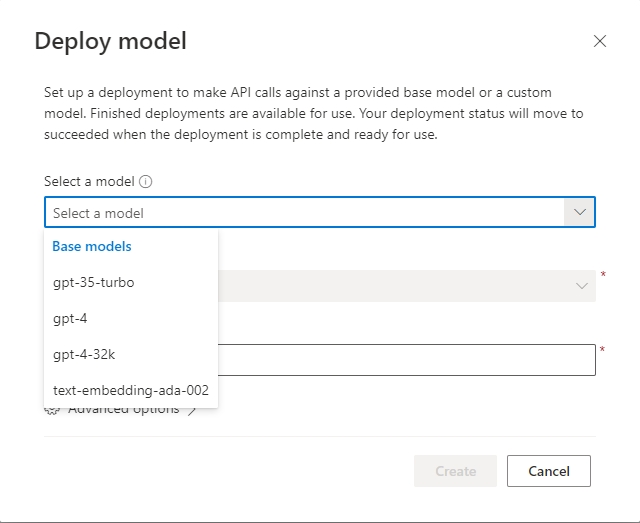Click inside the deployment name text box
The image size is (640, 523).
(x=400, y=360)
